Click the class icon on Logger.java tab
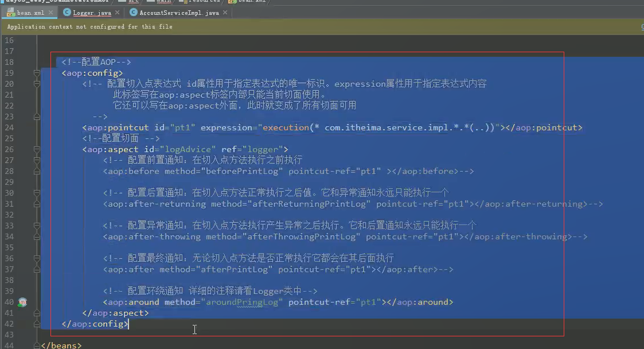Image resolution: width=644 pixels, height=349 pixels. (67, 12)
